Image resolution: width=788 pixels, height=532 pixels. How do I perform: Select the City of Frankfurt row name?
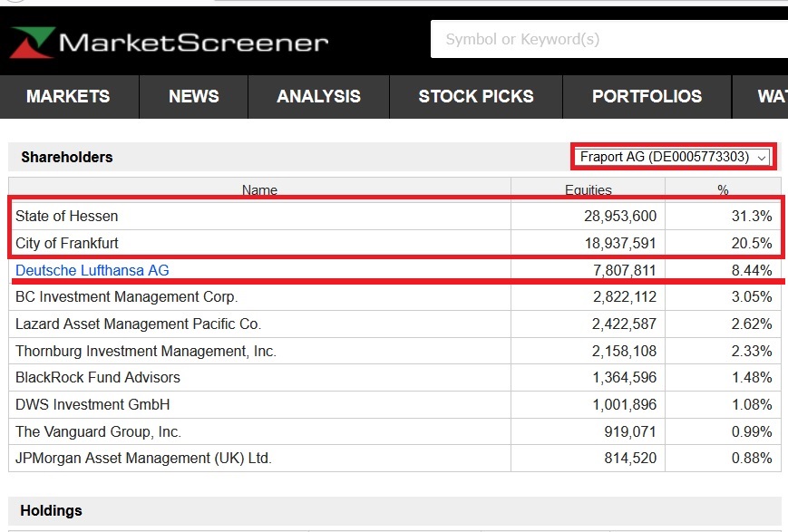(67, 243)
